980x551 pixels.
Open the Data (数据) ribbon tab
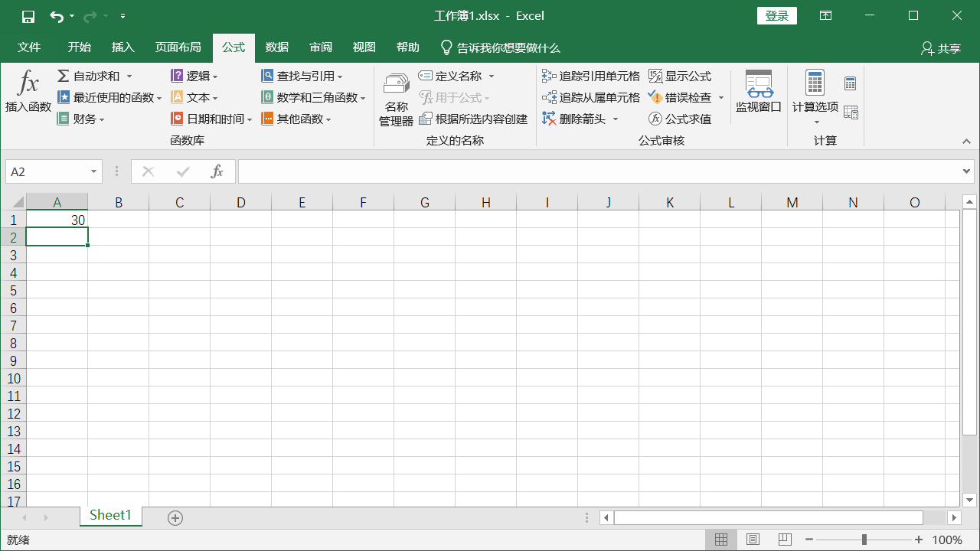[x=277, y=47]
